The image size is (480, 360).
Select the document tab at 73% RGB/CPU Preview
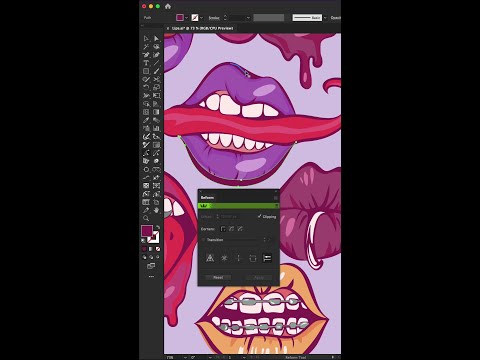pos(202,28)
